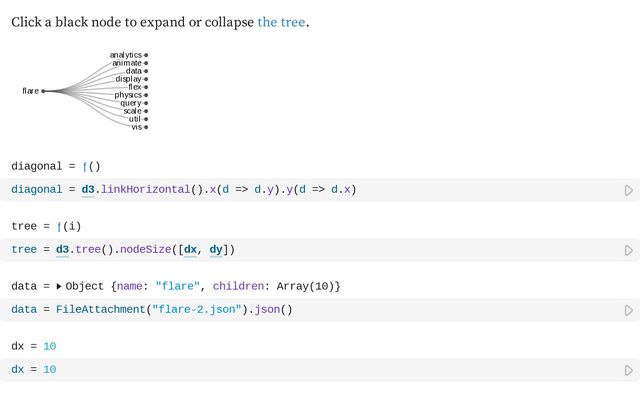This screenshot has width=640, height=400.
Task: Expand the vis tree node
Action: pyautogui.click(x=146, y=127)
